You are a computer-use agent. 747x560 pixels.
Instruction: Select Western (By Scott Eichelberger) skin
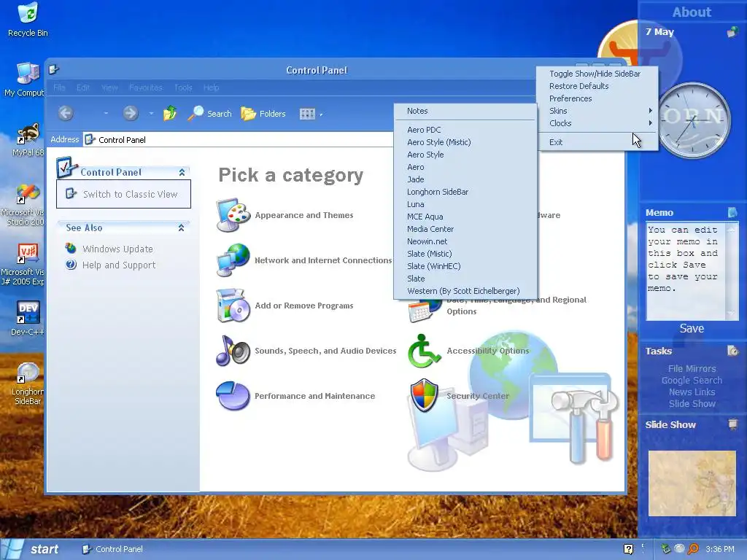(465, 291)
